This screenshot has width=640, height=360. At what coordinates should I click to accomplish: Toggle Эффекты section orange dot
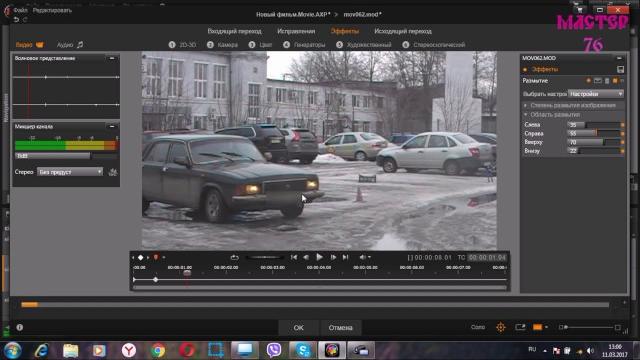(525, 69)
